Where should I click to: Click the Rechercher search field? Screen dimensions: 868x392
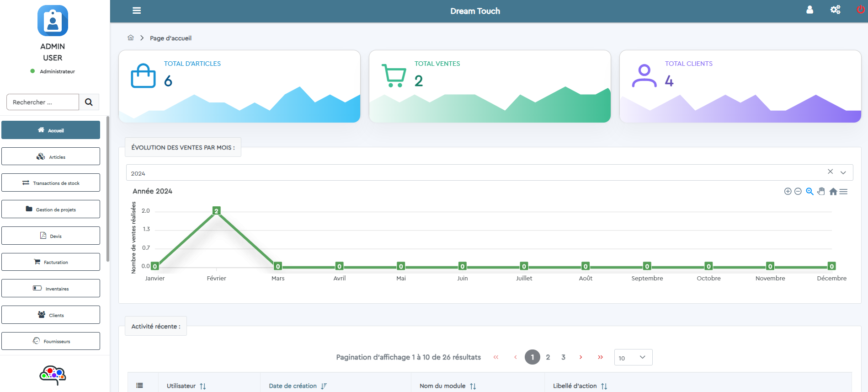pyautogui.click(x=43, y=102)
